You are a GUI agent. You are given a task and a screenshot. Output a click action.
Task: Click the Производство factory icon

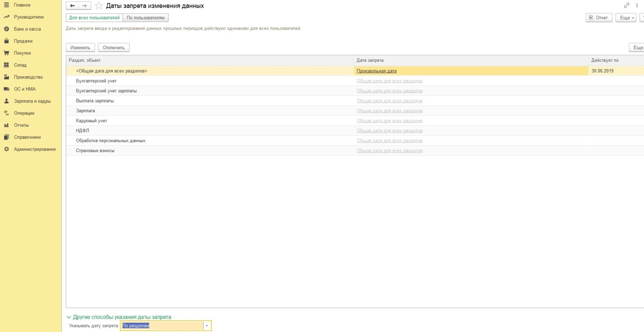pyautogui.click(x=6, y=77)
